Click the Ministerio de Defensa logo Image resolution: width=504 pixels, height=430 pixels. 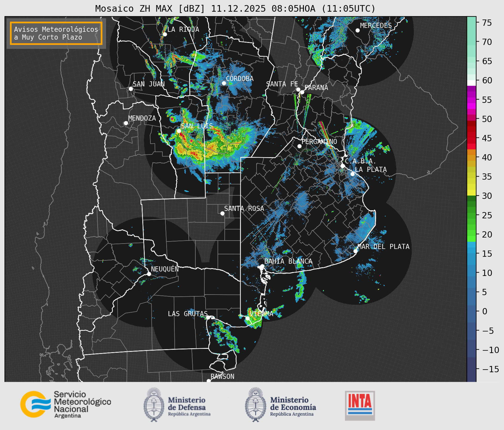click(x=177, y=405)
